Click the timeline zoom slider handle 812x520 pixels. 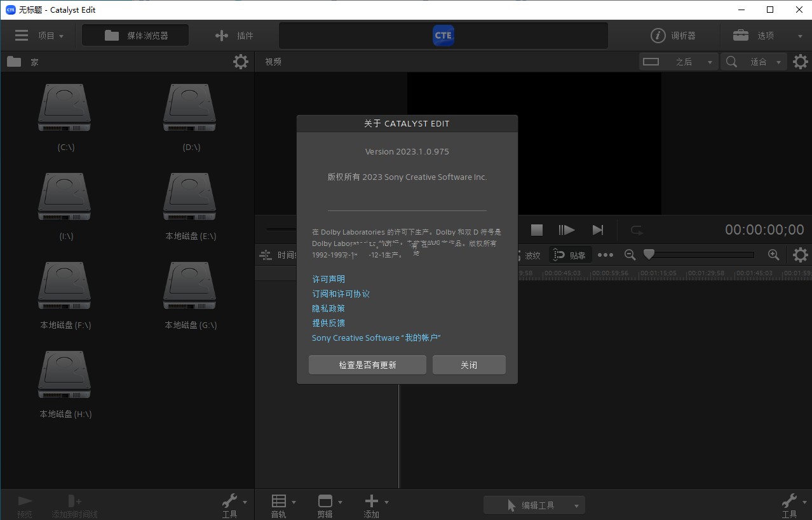(649, 254)
